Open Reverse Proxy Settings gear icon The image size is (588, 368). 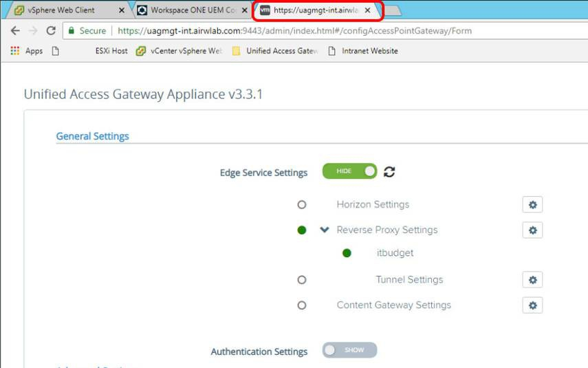(532, 230)
